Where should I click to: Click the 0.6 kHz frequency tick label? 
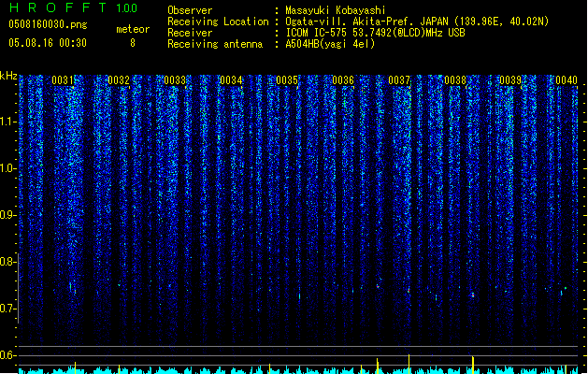7,355
